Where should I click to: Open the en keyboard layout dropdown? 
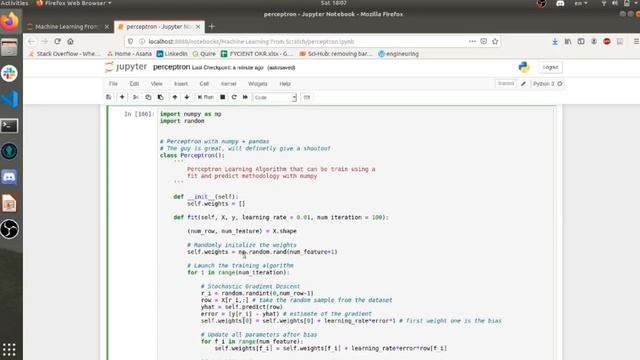click(x=581, y=3)
